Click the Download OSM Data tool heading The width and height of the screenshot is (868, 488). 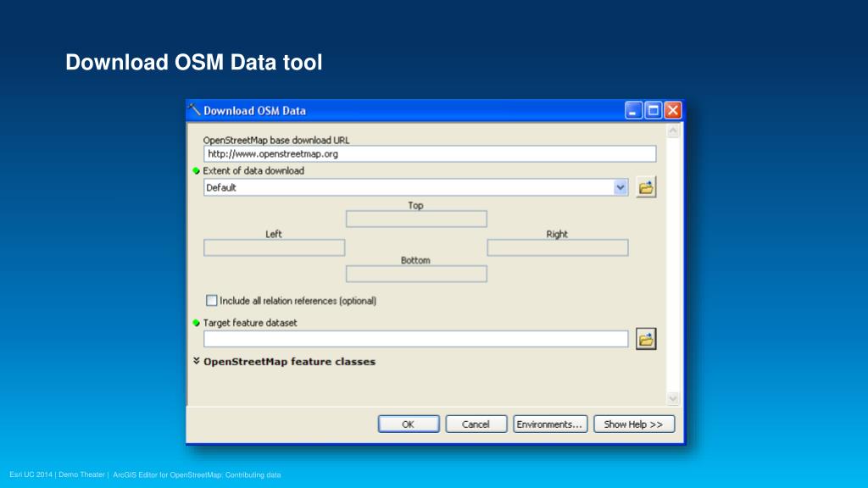click(194, 62)
